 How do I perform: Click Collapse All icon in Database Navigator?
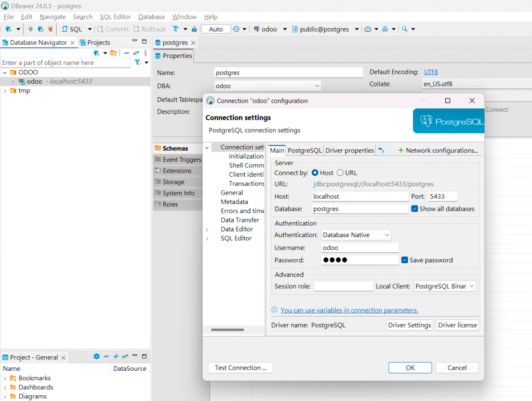point(127,53)
